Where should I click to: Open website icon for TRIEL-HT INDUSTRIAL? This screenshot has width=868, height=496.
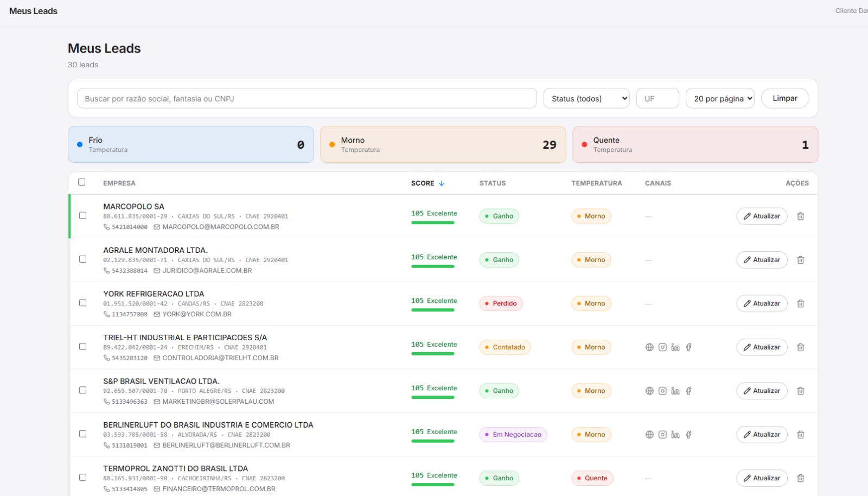(x=649, y=347)
